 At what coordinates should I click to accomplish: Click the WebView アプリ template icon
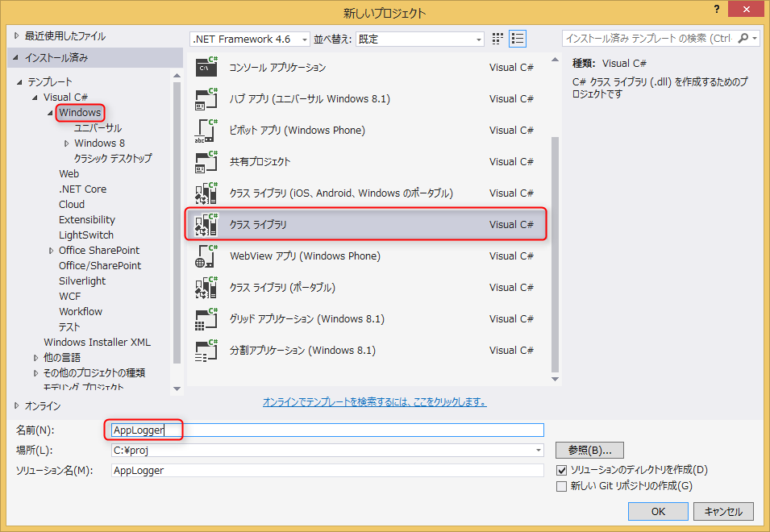click(206, 256)
